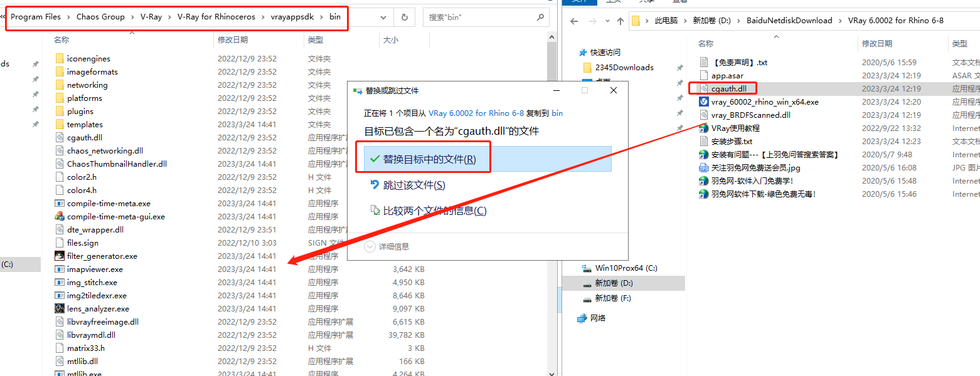
Task: Select cgauth.dll in right window
Action: pyautogui.click(x=728, y=88)
